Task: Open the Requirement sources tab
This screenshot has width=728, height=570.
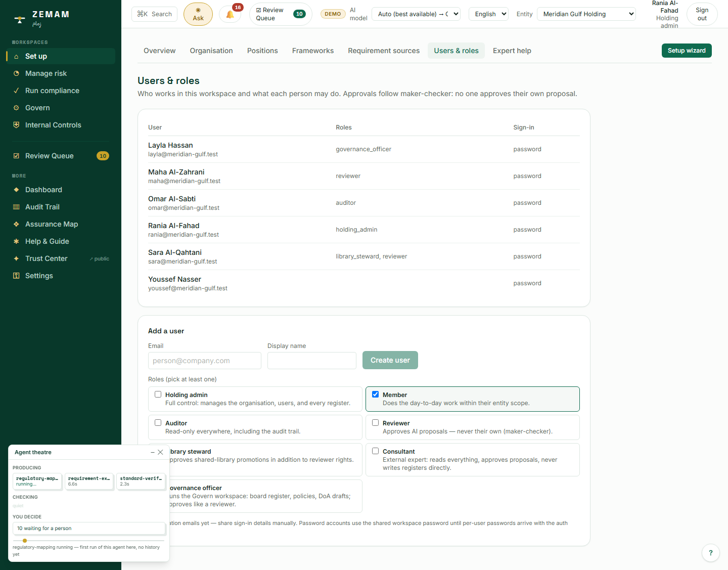Action: tap(384, 51)
